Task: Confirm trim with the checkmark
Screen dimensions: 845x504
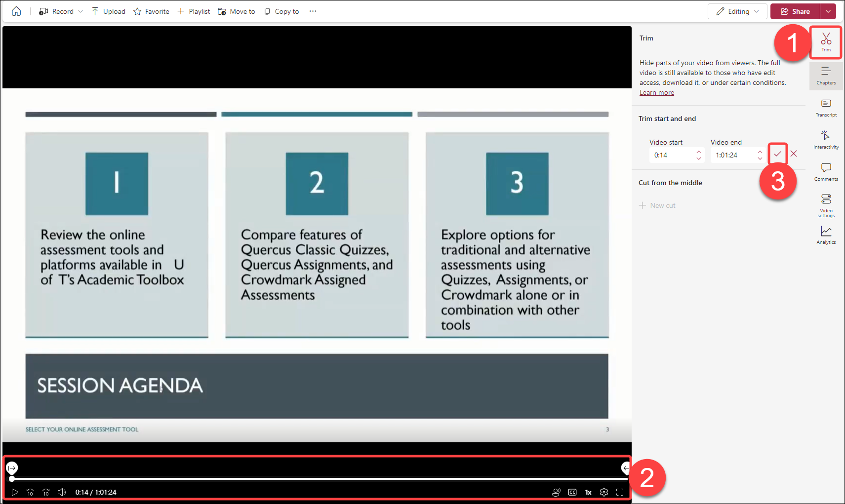Action: [x=778, y=154]
